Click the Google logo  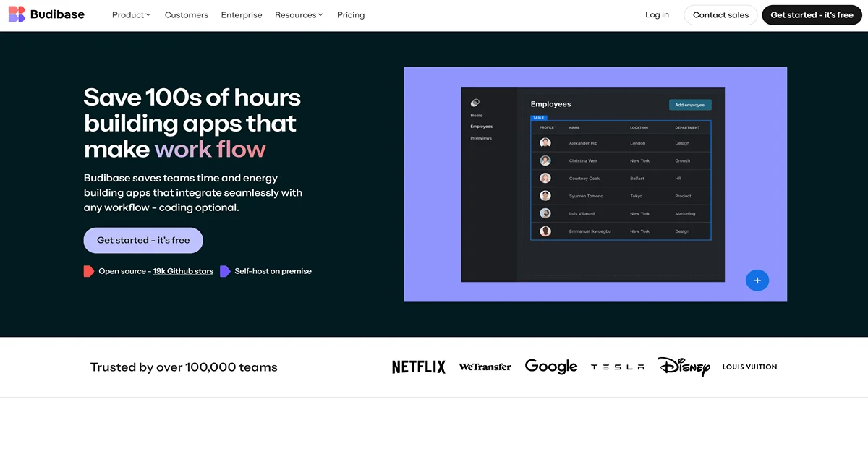[551, 367]
